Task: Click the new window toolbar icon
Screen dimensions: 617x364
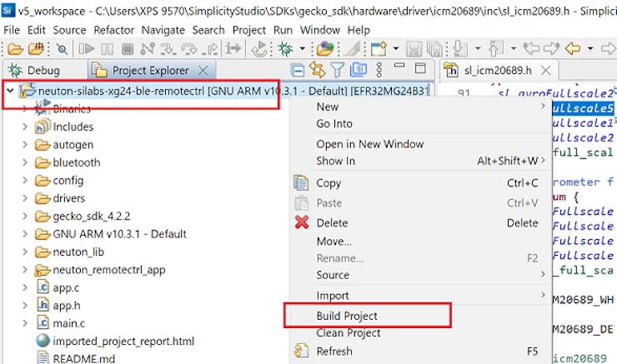Action: tap(379, 49)
